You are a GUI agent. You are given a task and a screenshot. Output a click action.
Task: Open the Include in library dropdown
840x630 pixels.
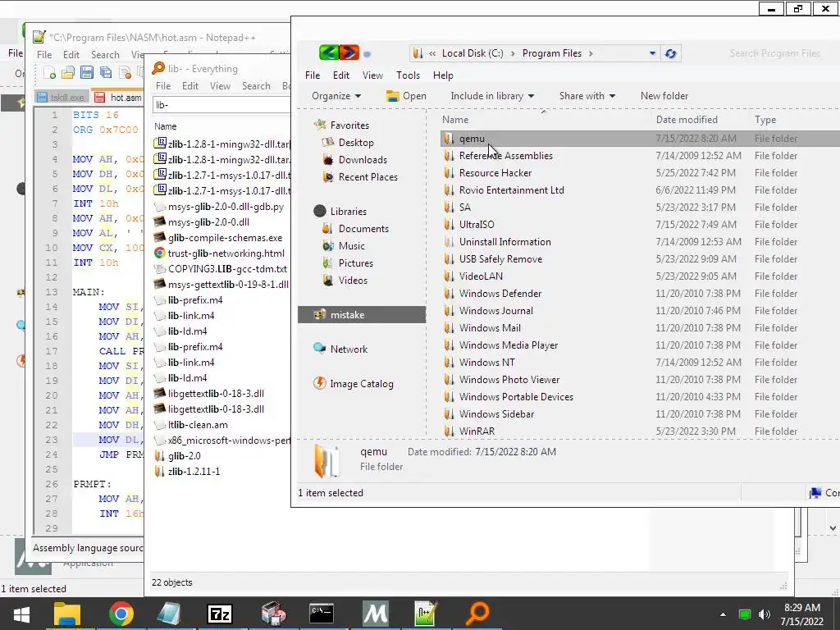tap(492, 96)
